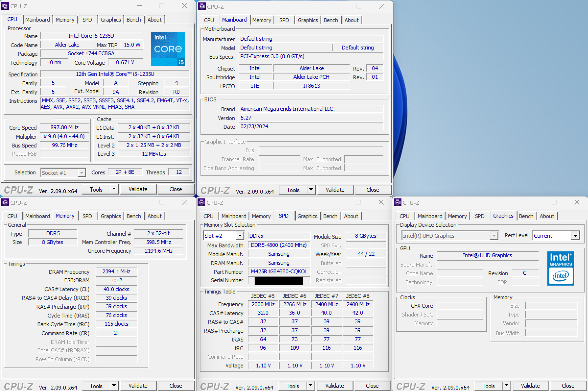This screenshot has width=588, height=391.
Task: Open the Perf Level Current dropdown
Action: coord(575,235)
